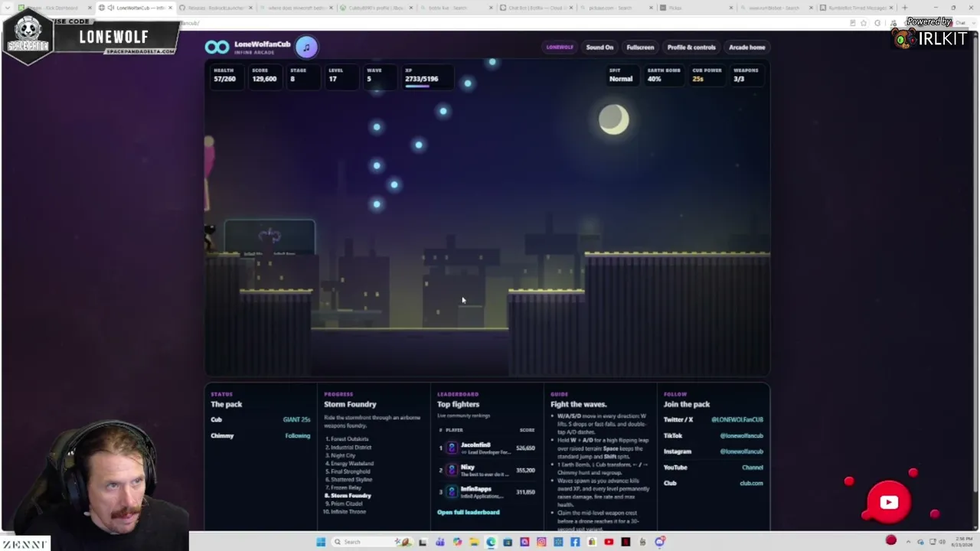Open Copilot from the taskbar
Image resolution: width=980 pixels, height=551 pixels.
coord(457,542)
